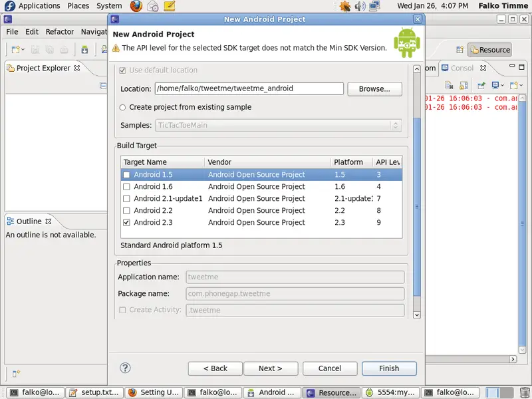Open the mail icon in top panel
This screenshot has width=532, height=399.
click(153, 6)
